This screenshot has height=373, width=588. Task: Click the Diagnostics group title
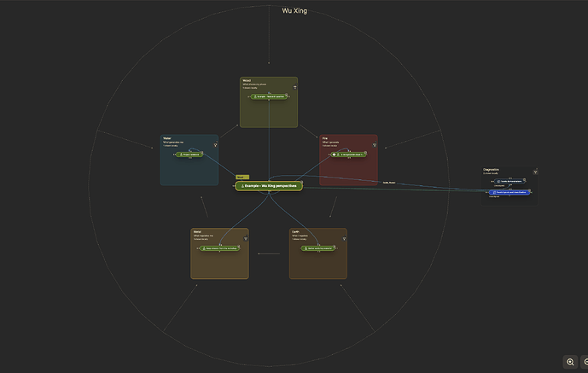pyautogui.click(x=491, y=170)
